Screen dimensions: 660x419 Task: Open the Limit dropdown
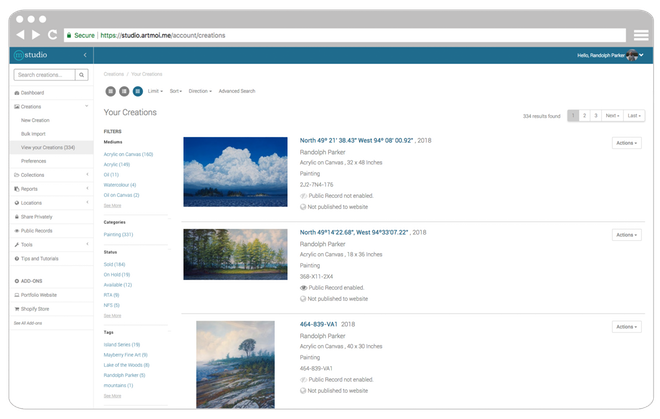pyautogui.click(x=155, y=91)
